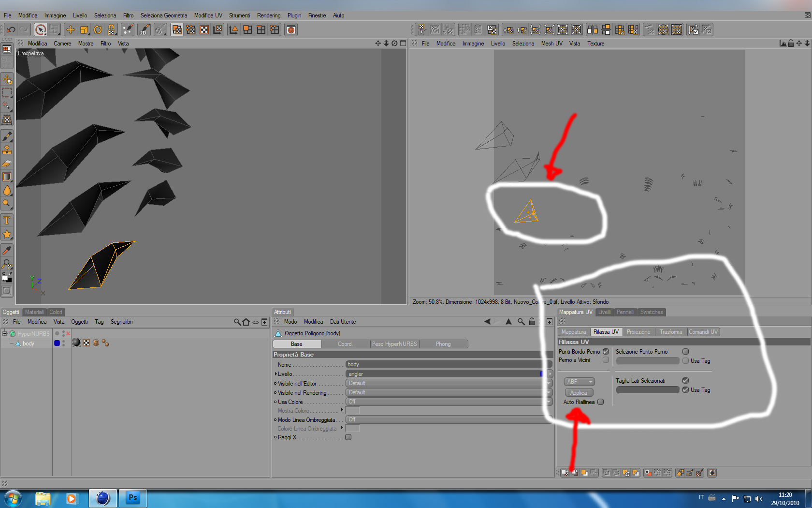Select the Move tool icon in top toolbar
The width and height of the screenshot is (812, 508).
(71, 30)
